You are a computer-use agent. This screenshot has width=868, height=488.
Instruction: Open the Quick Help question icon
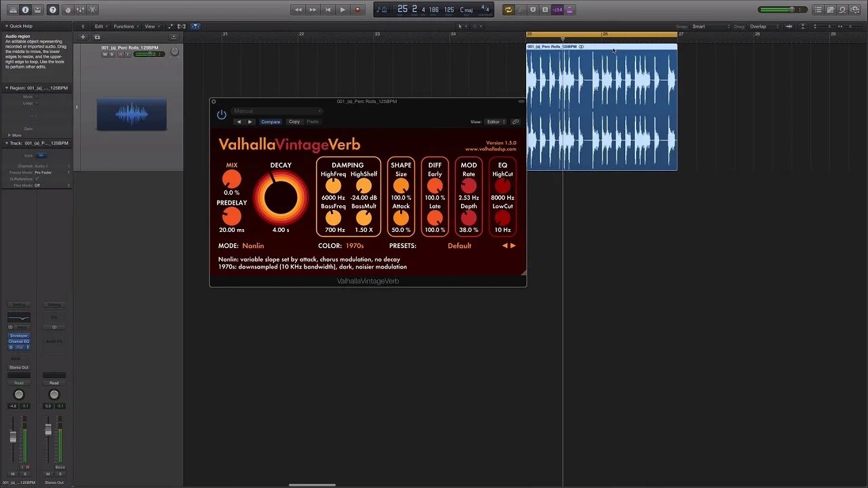click(53, 9)
